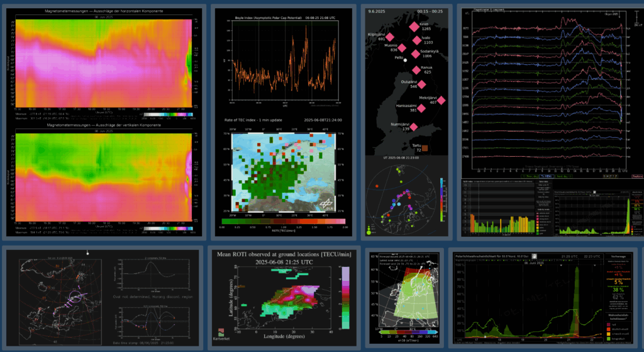Click the ROTI color bar under TEC map
Viewport: 644px width, 352px height.
point(284,221)
